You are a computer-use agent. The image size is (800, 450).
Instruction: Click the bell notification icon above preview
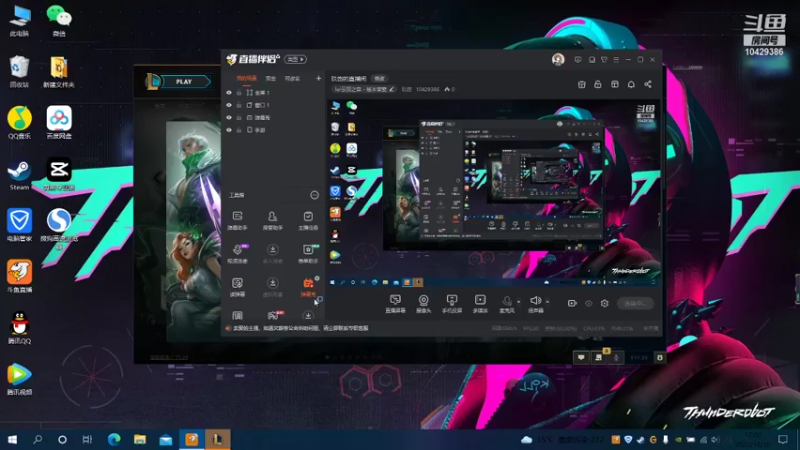click(631, 84)
